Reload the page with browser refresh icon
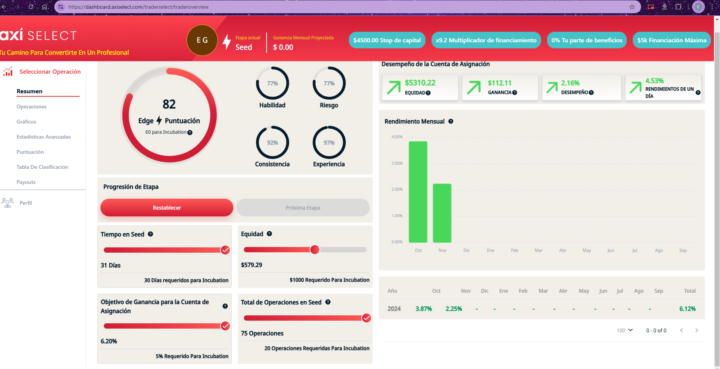Viewport: 720px width, 369px height. coord(31,7)
